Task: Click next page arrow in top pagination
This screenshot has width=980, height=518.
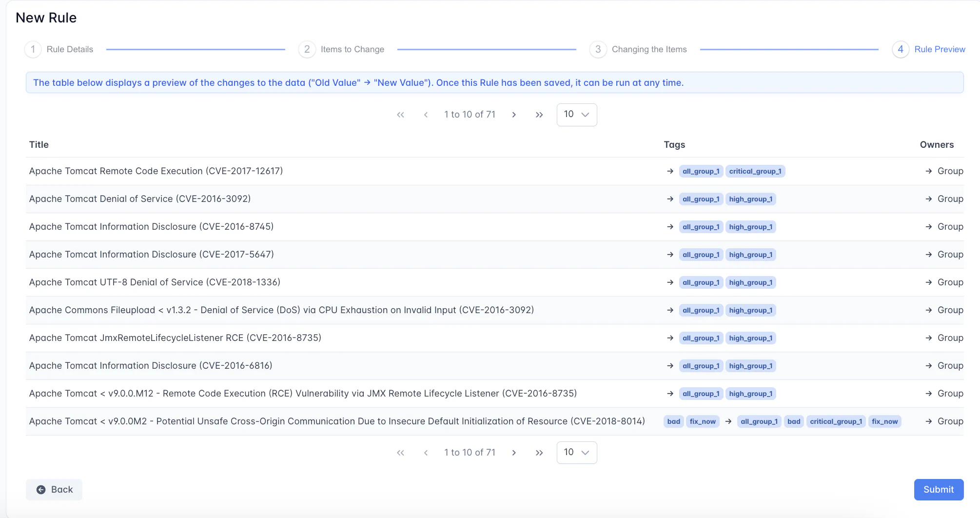Action: [514, 115]
